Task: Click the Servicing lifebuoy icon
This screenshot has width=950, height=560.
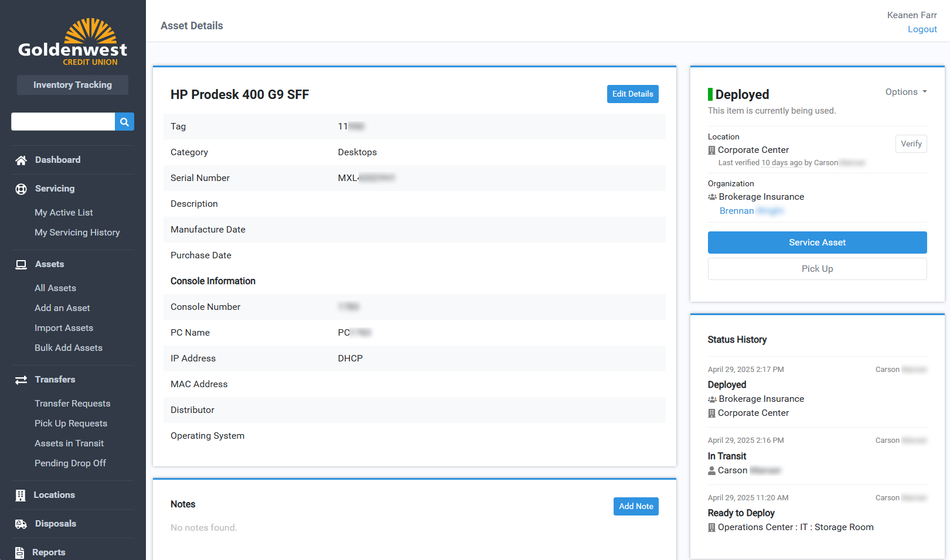Action: (x=21, y=189)
